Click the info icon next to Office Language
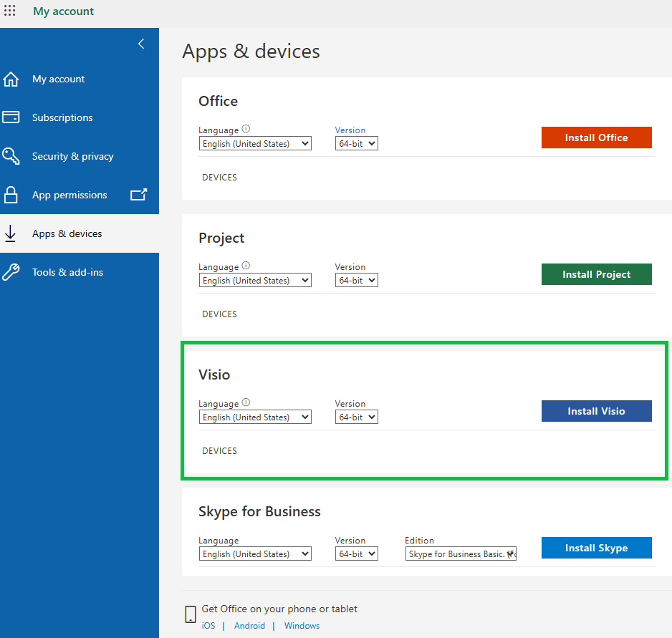 point(246,129)
